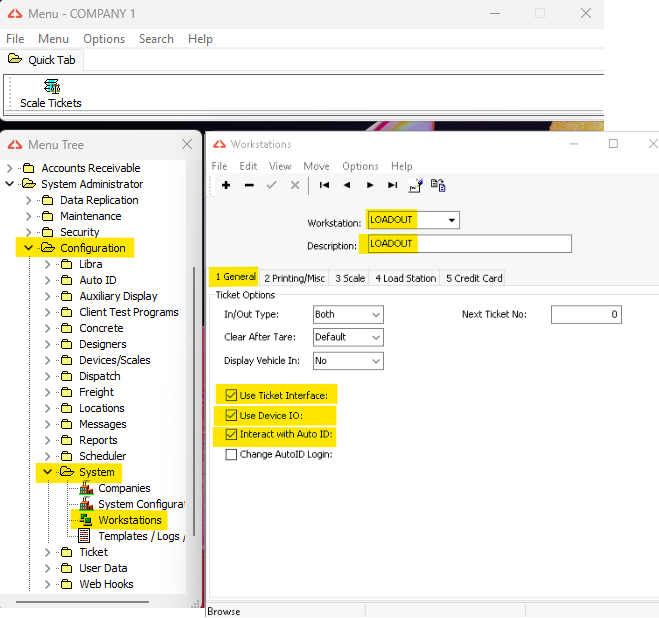Open the Clear After Tare dropdown
Screen dimensions: 659x618
tap(376, 337)
